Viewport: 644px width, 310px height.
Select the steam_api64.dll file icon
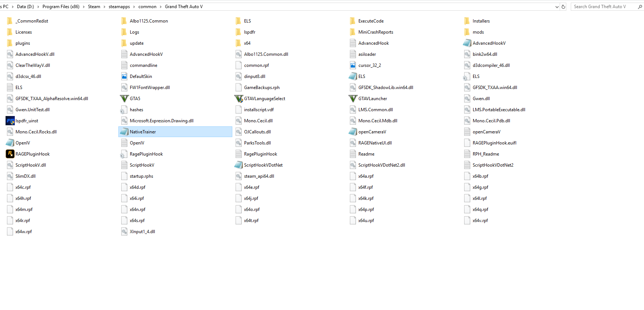(239, 176)
